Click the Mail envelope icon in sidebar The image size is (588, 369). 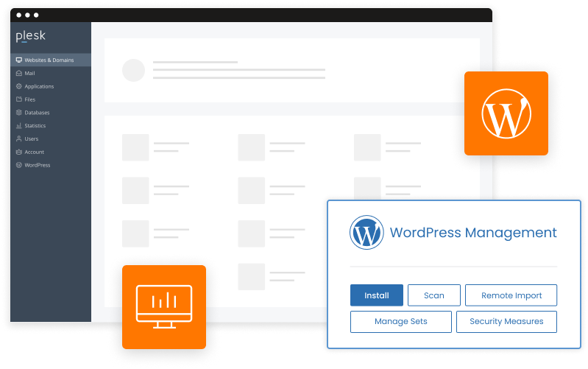click(x=18, y=73)
